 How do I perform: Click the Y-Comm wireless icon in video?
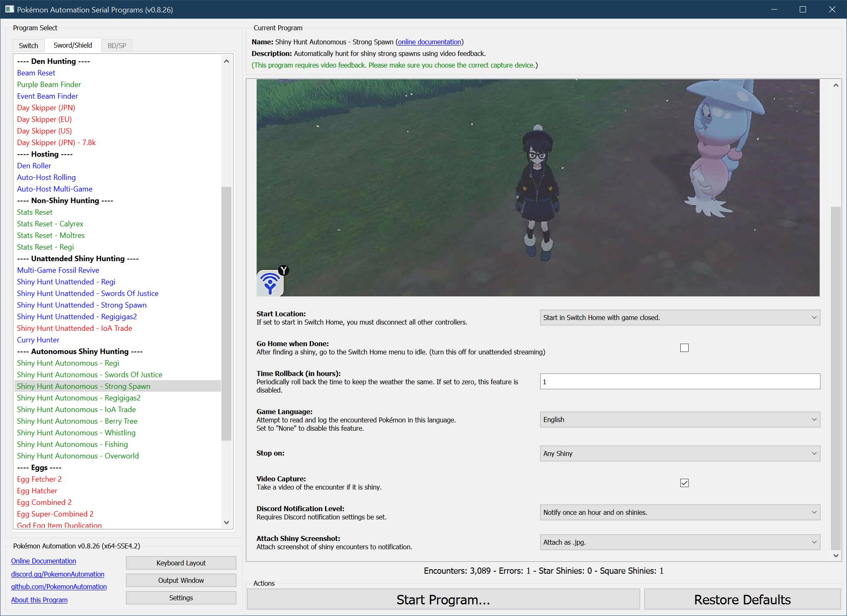[270, 283]
